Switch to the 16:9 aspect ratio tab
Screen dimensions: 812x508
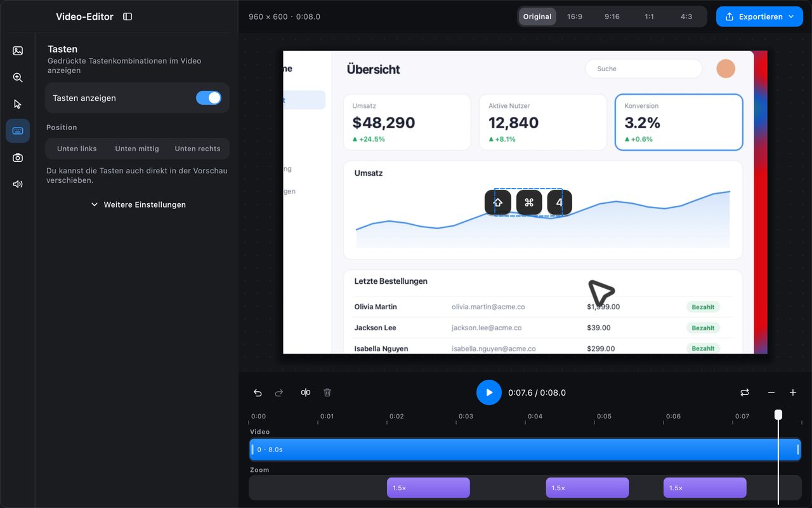click(x=575, y=17)
